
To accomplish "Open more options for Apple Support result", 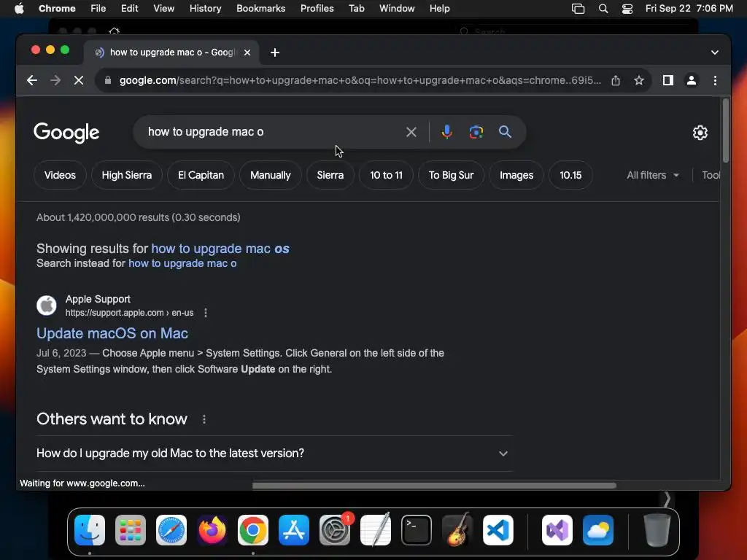I will pos(205,313).
